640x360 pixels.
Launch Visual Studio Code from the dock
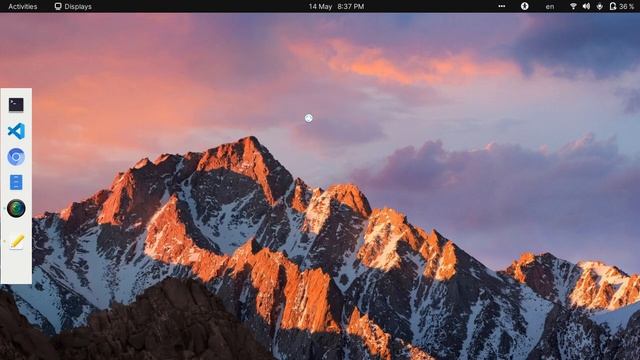pos(16,131)
